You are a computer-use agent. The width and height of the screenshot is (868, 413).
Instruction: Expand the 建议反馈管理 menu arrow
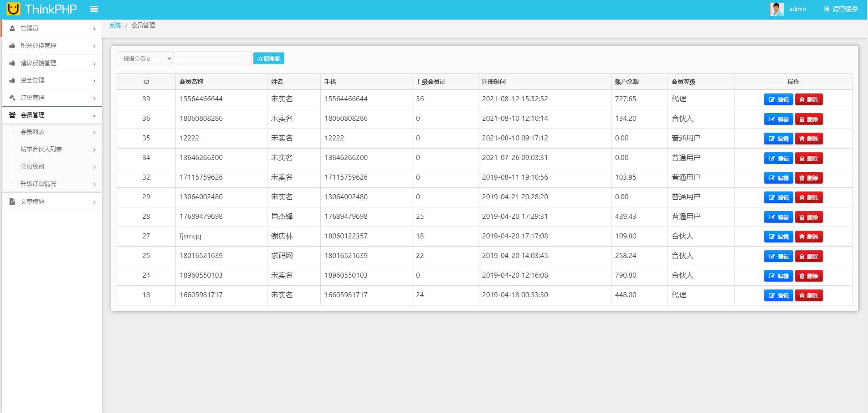click(x=94, y=63)
